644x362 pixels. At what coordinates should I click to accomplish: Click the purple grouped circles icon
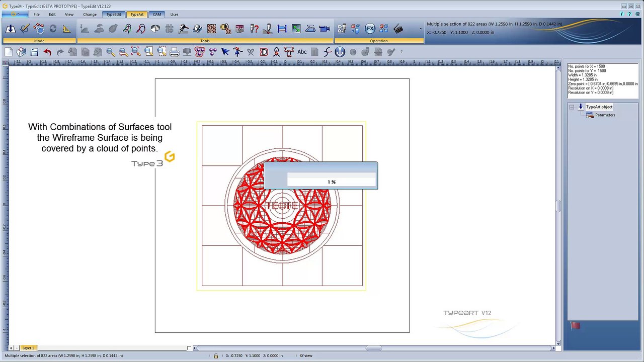200,52
